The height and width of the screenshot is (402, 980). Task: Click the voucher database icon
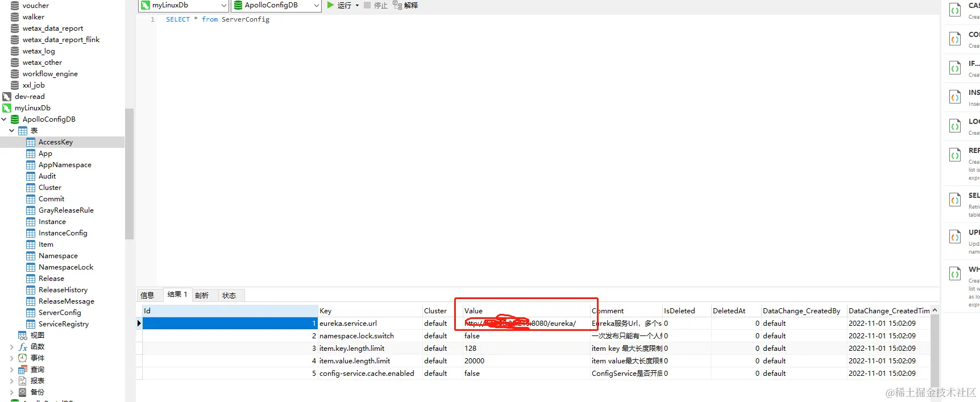[15, 6]
